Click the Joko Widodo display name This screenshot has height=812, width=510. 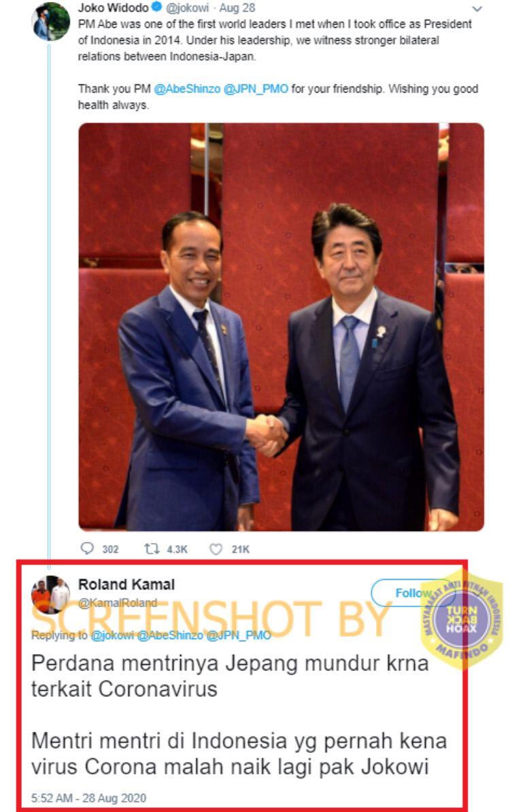pyautogui.click(x=114, y=7)
